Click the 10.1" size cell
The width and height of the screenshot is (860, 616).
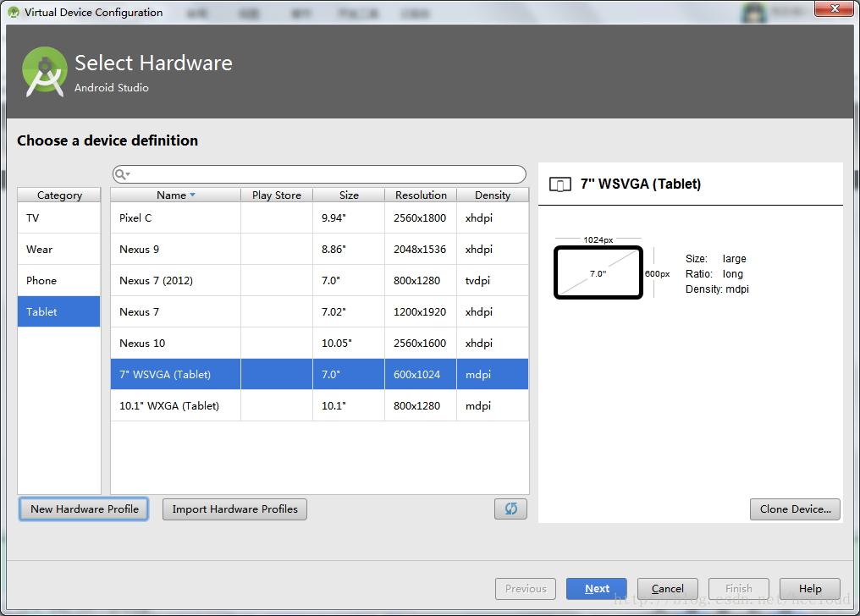[x=349, y=405]
